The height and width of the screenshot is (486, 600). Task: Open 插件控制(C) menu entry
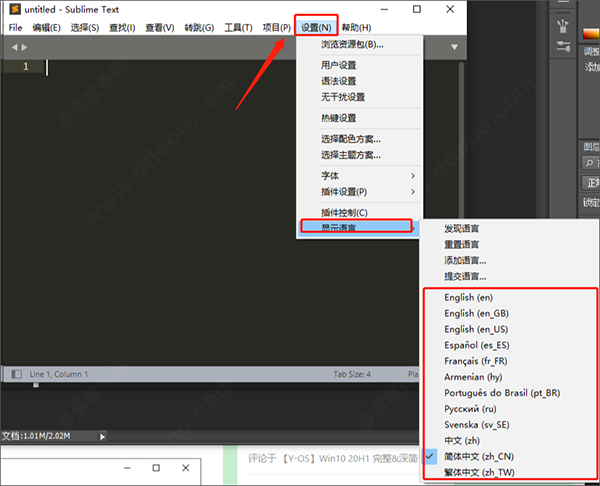click(x=360, y=212)
